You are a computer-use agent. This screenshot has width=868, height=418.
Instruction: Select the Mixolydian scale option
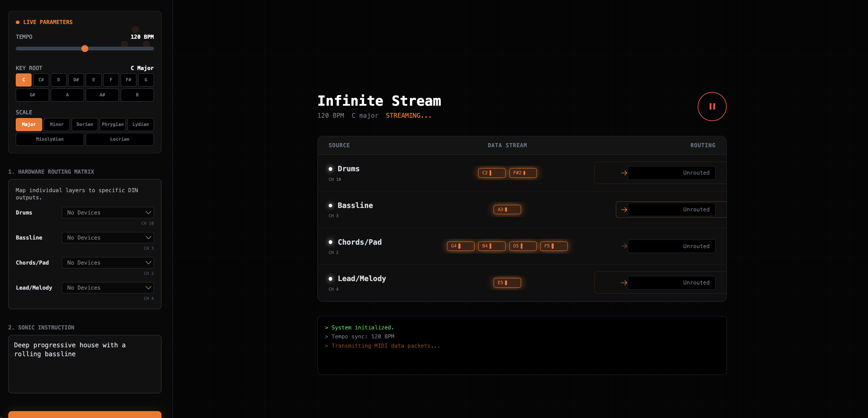[x=49, y=139]
